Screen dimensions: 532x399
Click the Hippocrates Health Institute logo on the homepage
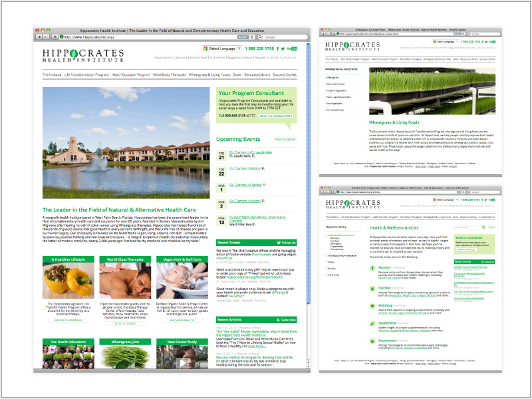pos(83,55)
